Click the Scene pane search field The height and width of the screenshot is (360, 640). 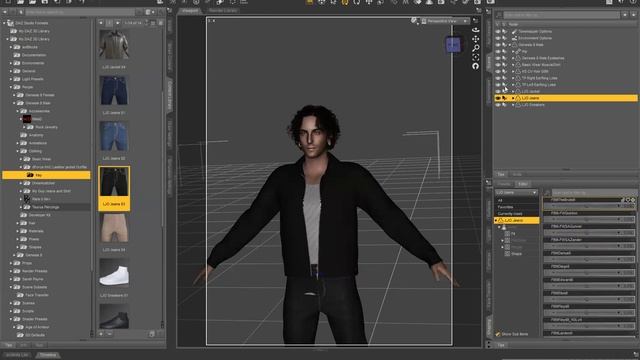[x=561, y=15]
